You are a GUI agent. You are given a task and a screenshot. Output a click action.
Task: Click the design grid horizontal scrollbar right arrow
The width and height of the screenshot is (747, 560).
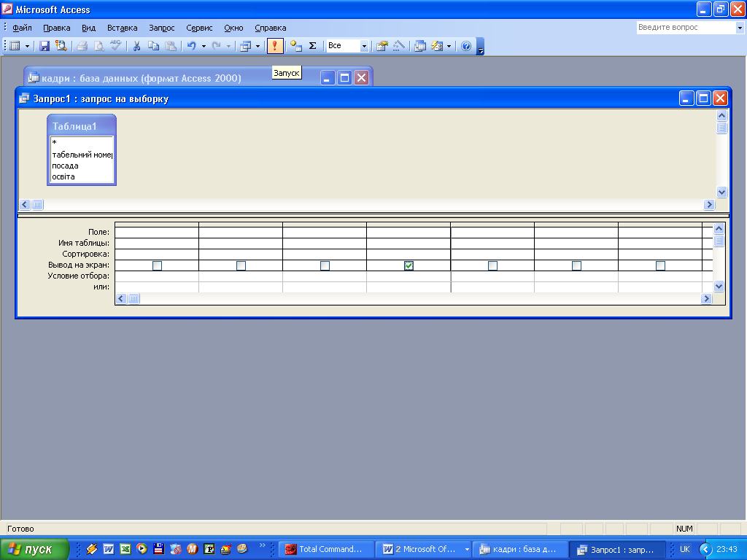[706, 298]
